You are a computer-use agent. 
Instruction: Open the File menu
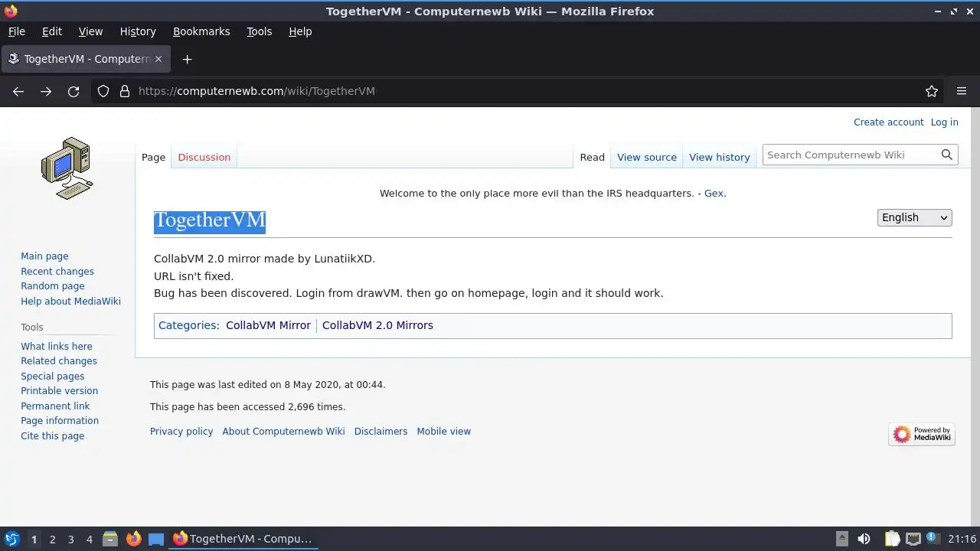coord(16,31)
